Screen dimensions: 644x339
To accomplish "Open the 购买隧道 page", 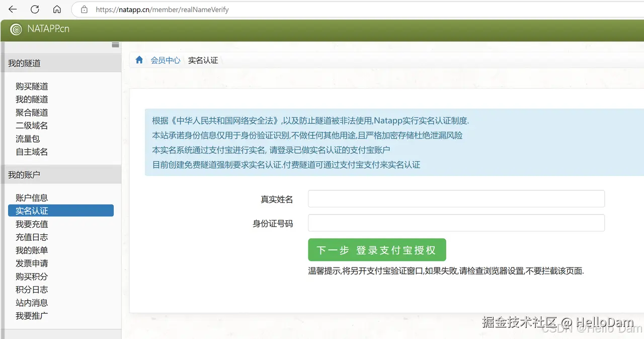I will point(32,86).
